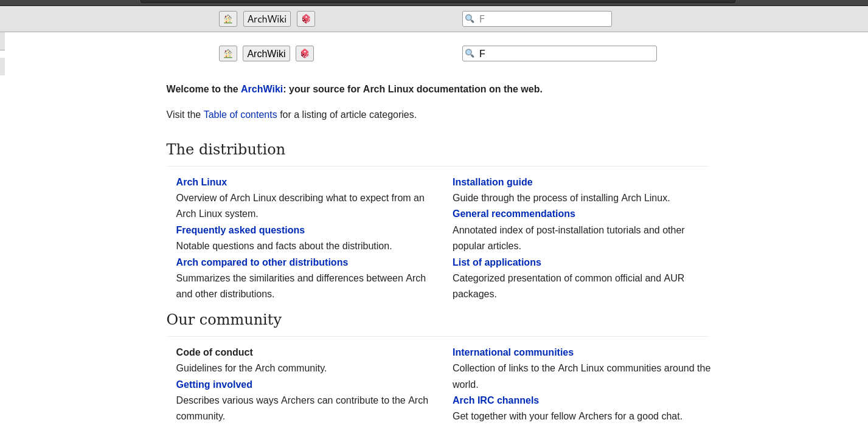Click the "Our community" section heading
The image size is (868, 431).
pos(224,319)
